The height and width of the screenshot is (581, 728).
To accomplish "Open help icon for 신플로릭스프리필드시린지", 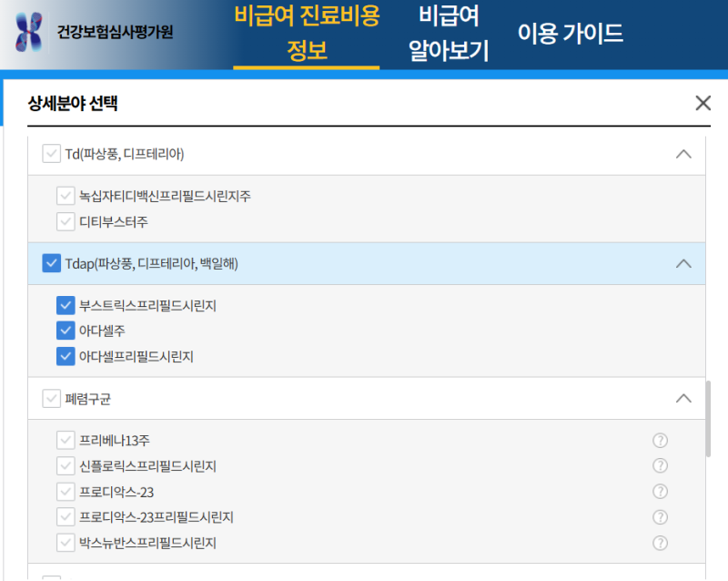I will point(660,465).
